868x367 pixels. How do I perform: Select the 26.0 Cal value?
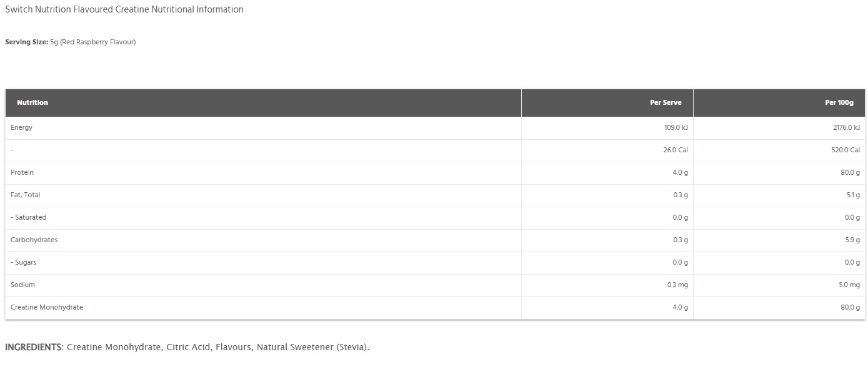tap(676, 150)
